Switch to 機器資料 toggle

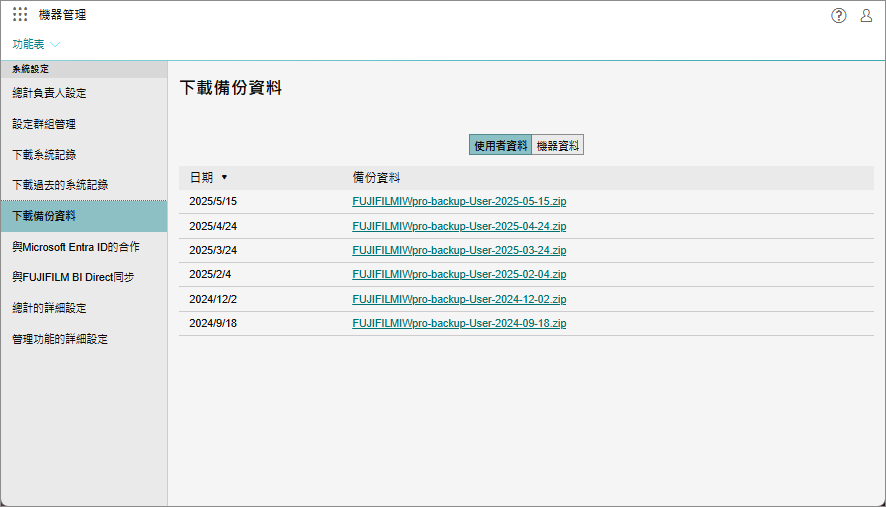click(x=557, y=145)
